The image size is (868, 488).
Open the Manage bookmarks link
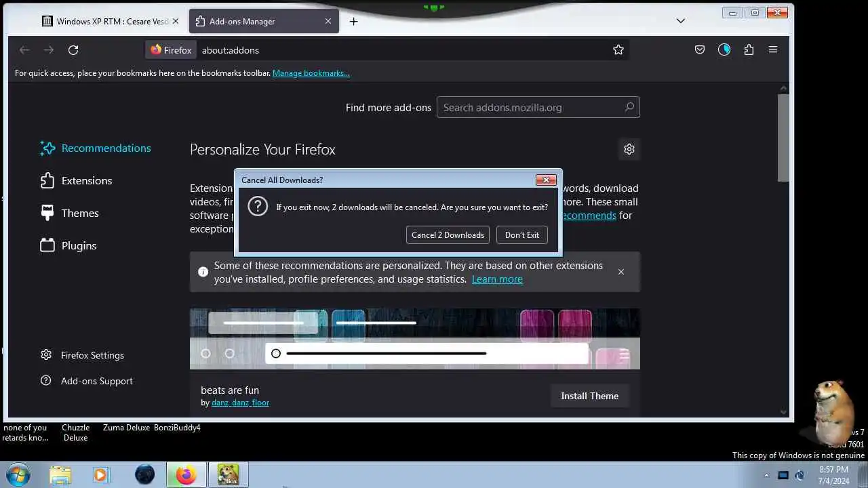311,73
